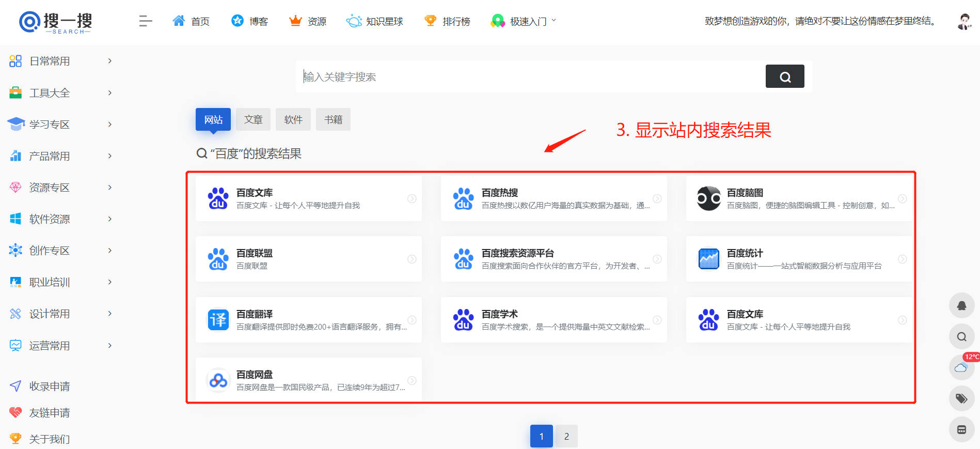Click the 百度网盘 description text
The height and width of the screenshot is (449, 980).
coord(321,387)
